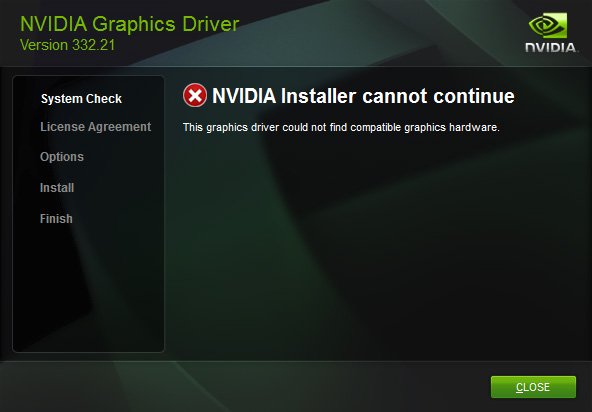Open the Options step

[62, 157]
